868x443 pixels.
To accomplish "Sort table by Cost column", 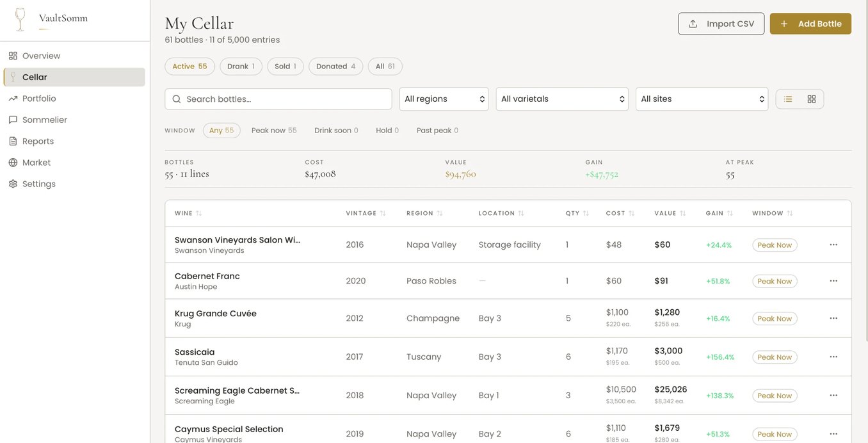I will [x=621, y=213].
